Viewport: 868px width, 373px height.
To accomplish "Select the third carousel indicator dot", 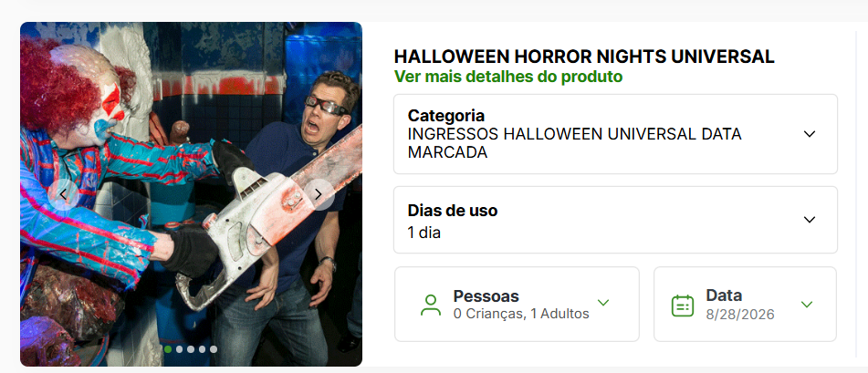I will (x=191, y=349).
